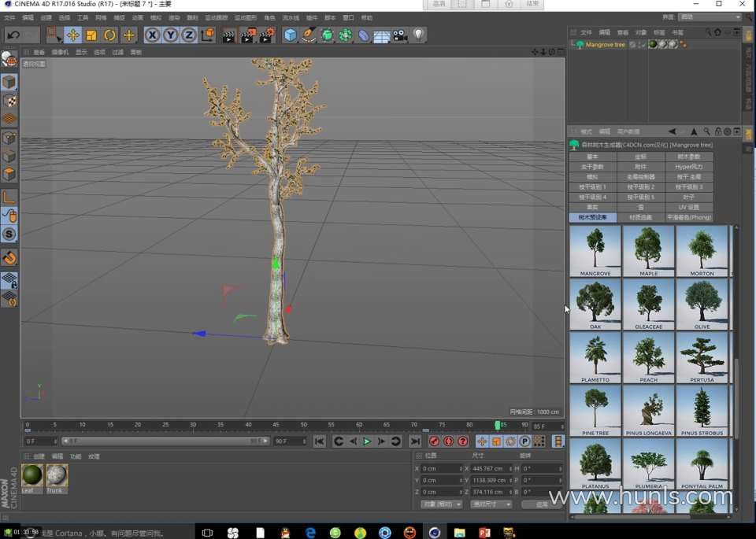Enable Snap with the magnet icon
756x539 pixels.
tap(9, 258)
